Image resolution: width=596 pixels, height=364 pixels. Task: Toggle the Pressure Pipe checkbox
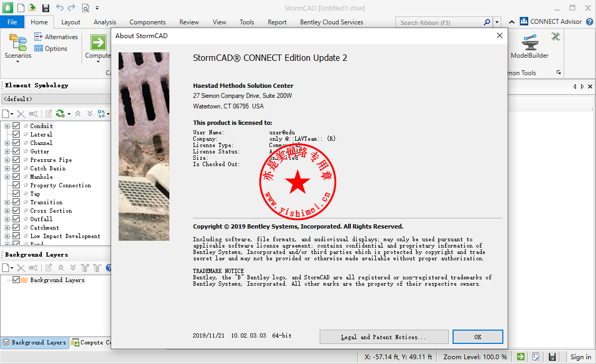(x=16, y=160)
